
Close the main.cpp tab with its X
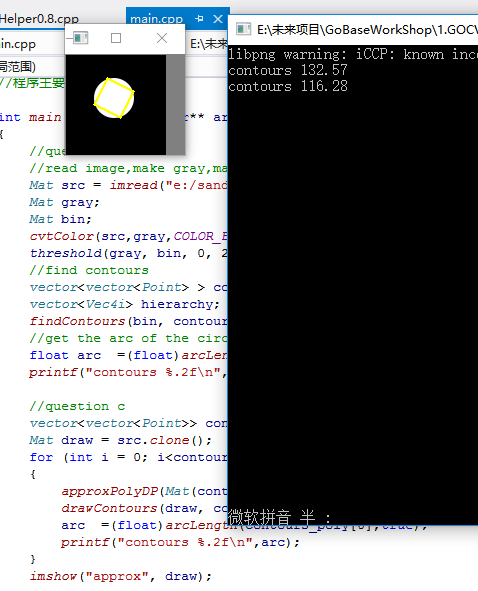click(x=218, y=18)
